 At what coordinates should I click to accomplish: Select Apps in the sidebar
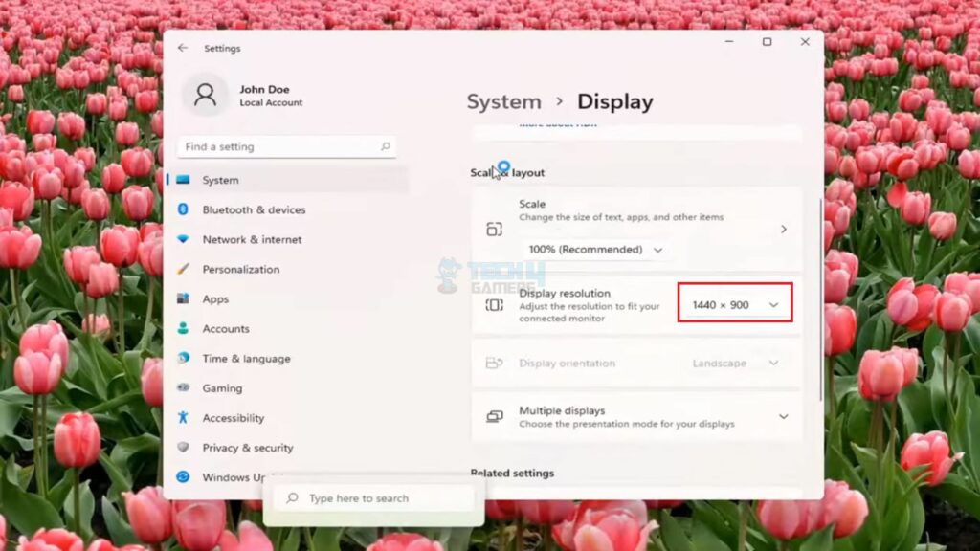(x=215, y=299)
